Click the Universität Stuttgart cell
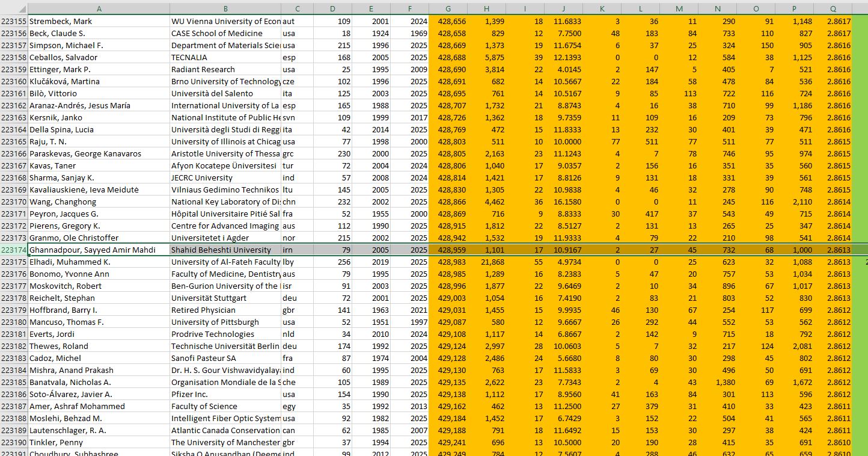This screenshot has height=456, width=868. [x=225, y=298]
